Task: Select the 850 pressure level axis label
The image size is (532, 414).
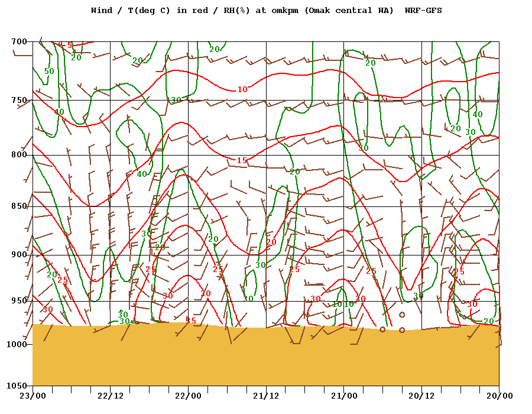Action: pos(19,206)
